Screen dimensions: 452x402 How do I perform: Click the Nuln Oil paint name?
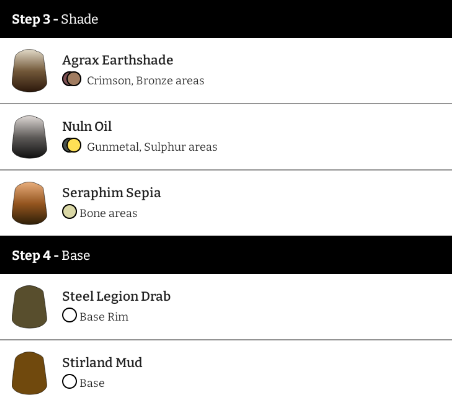(87, 127)
